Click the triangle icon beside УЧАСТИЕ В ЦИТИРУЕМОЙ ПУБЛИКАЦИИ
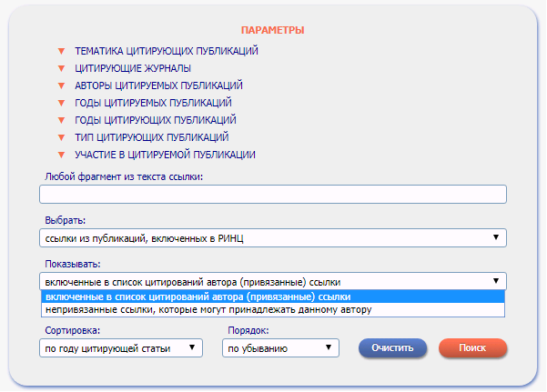Screen dimensions: 547x392 [62, 155]
